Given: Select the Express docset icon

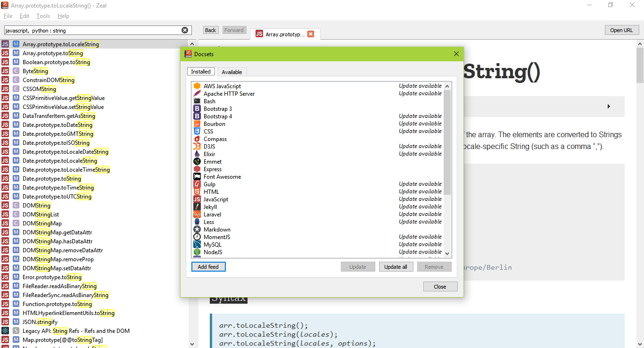Looking at the screenshot, I should 197,169.
